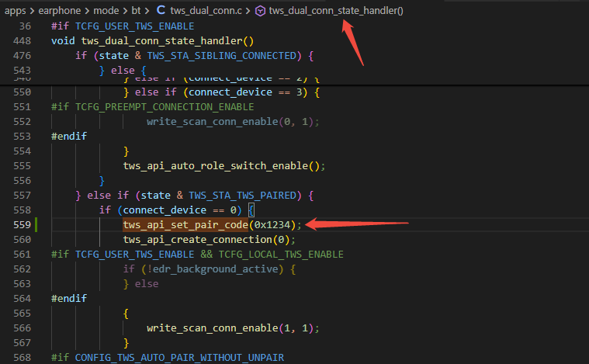589x364 pixels.
Task: Click the function symbol cube icon in breadcrumb
Action: (x=260, y=11)
